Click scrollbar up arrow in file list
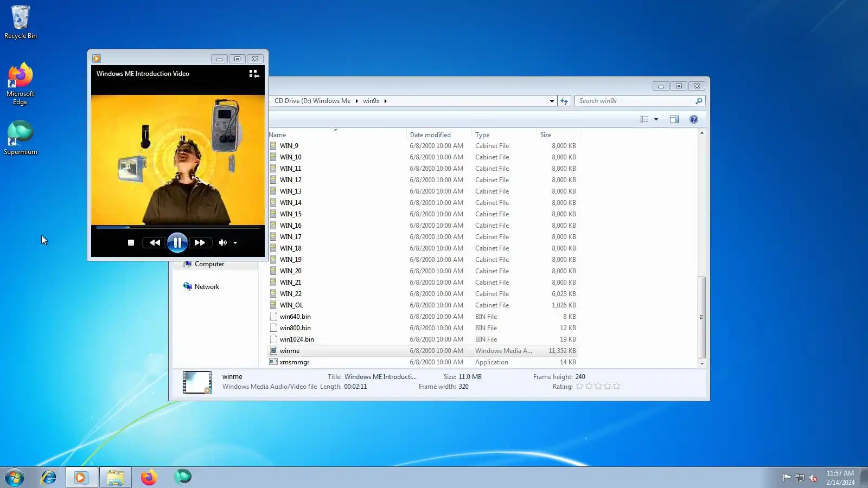The height and width of the screenshot is (488, 868). click(x=702, y=133)
